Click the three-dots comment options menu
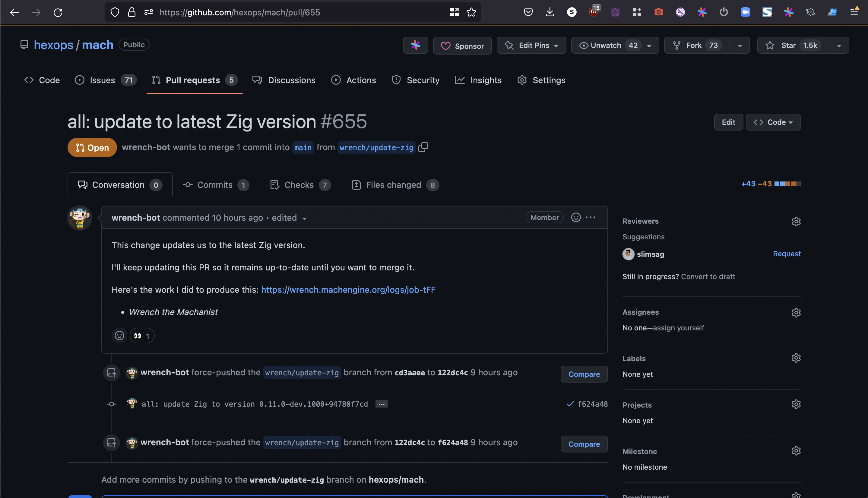The width and height of the screenshot is (868, 498). (591, 218)
